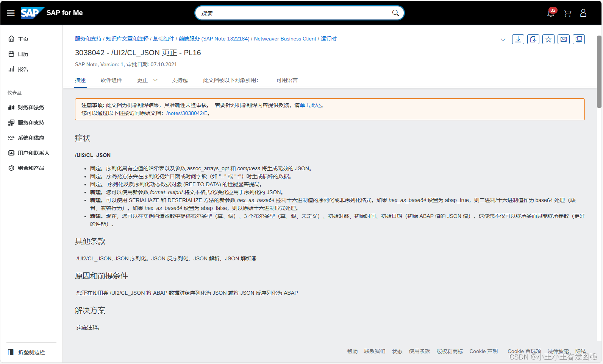The height and width of the screenshot is (364, 603).
Task: Open the note in new window icon
Action: tap(579, 39)
